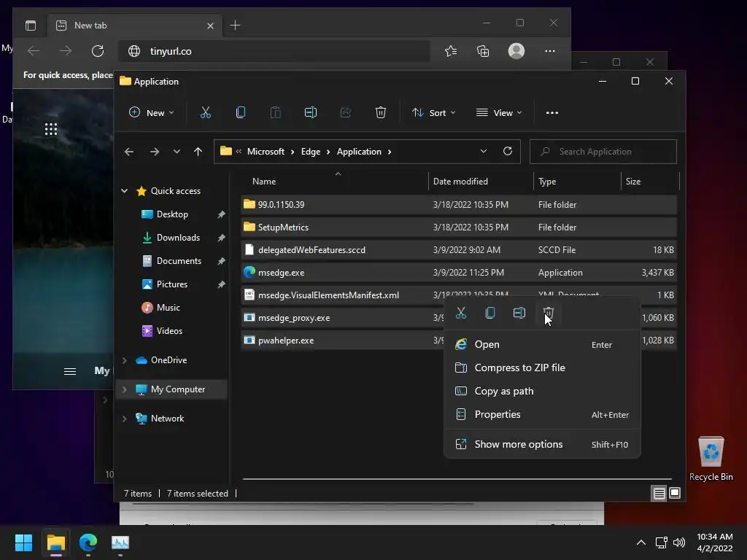This screenshot has width=747, height=560.
Task: Go up one folder level
Action: coord(198,152)
